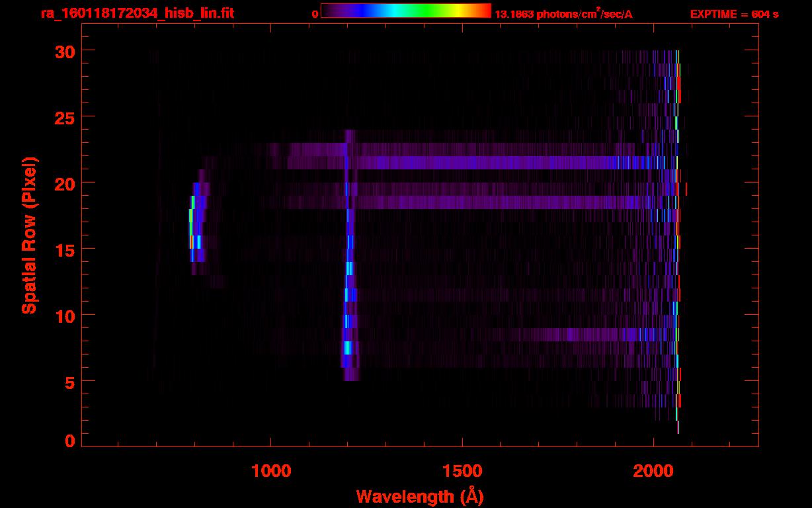Screen dimensions: 812x508
Task: Click the y-axis tick label 5
Action: point(69,382)
